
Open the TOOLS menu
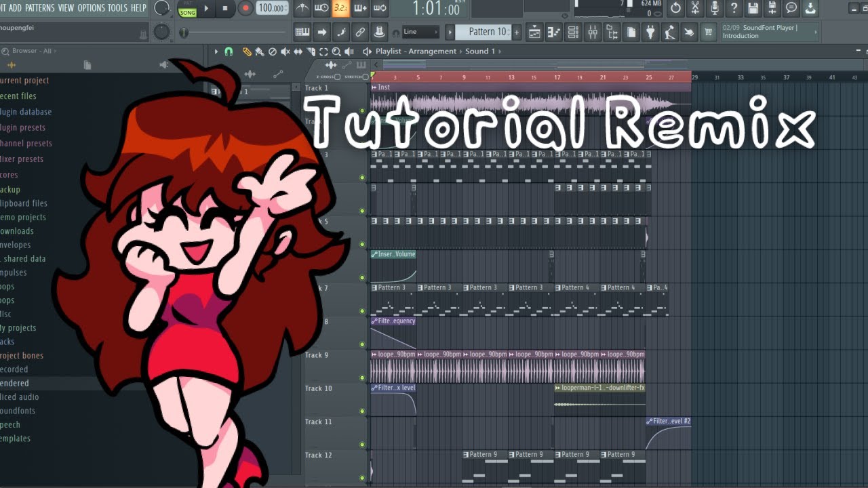pos(117,8)
